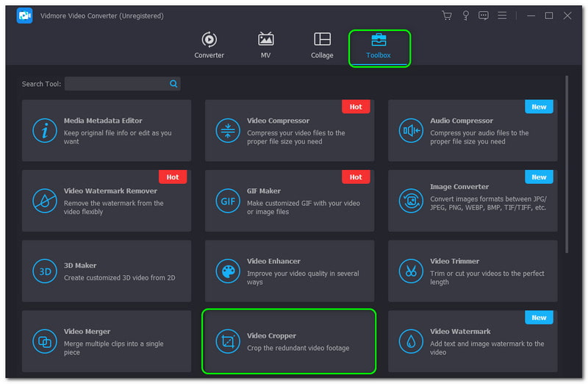The height and width of the screenshot is (384, 588).
Task: Open Video Compressor title
Action: (278, 121)
